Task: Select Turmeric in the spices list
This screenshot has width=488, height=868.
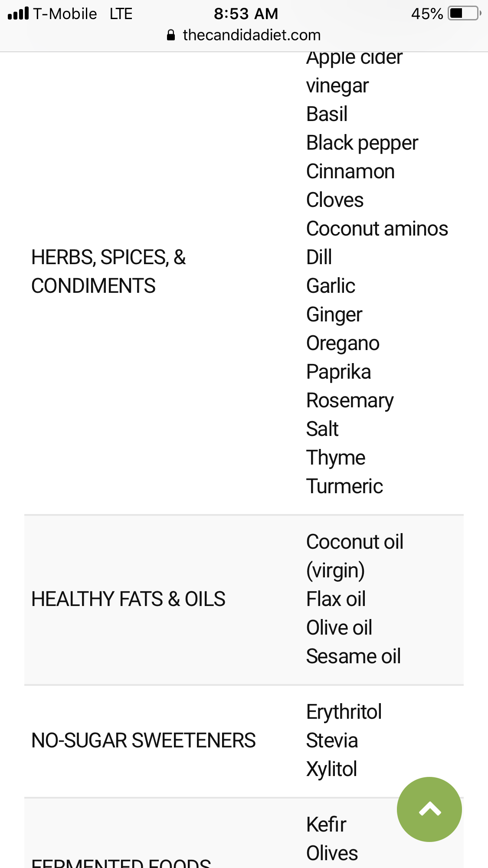Action: point(344,486)
